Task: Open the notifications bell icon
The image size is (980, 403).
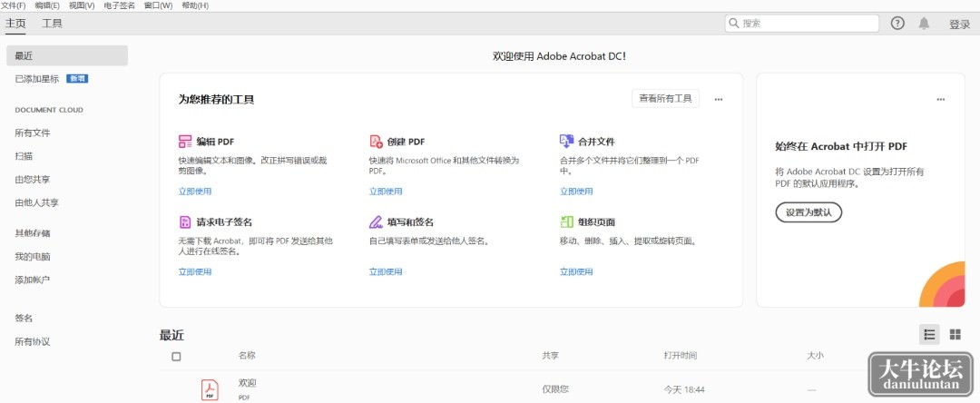Action: pyautogui.click(x=924, y=24)
